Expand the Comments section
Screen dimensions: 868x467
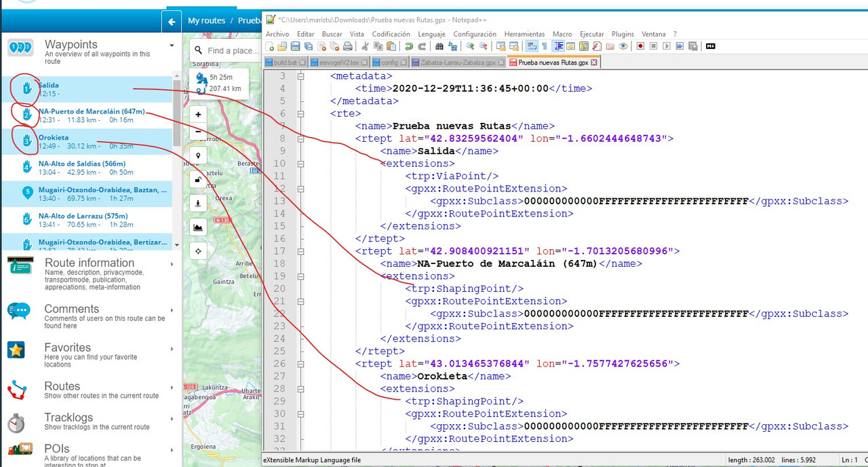click(x=91, y=316)
